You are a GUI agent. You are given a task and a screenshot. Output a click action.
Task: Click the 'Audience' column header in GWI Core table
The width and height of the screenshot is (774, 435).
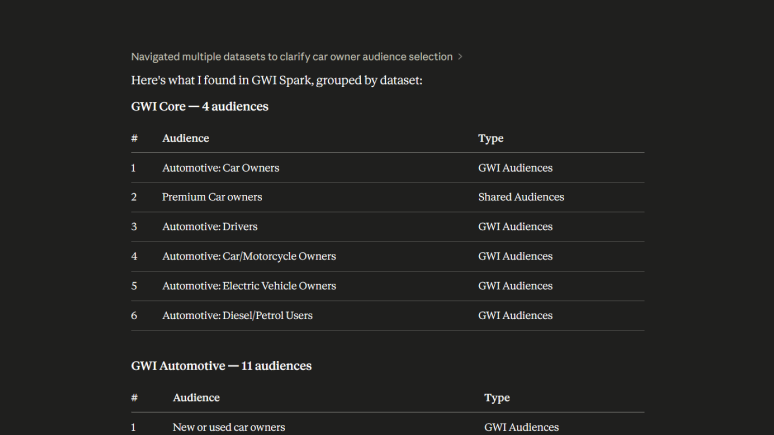[x=186, y=138]
